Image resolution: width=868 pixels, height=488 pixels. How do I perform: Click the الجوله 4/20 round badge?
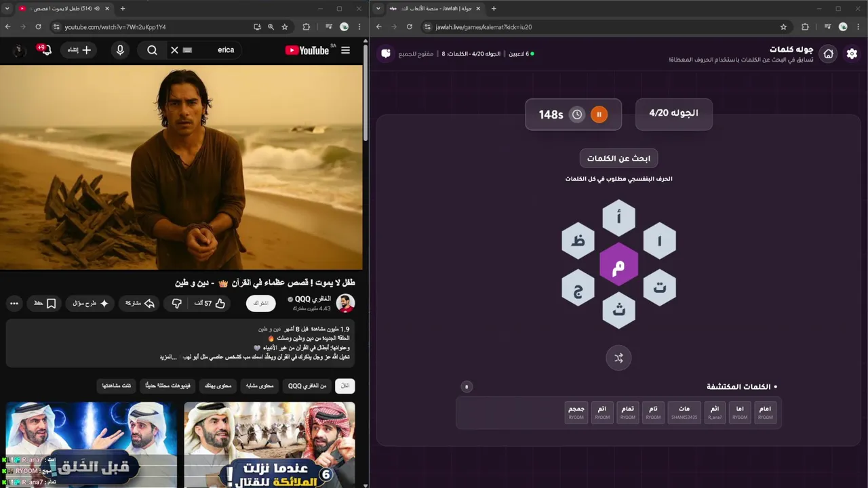pos(673,113)
